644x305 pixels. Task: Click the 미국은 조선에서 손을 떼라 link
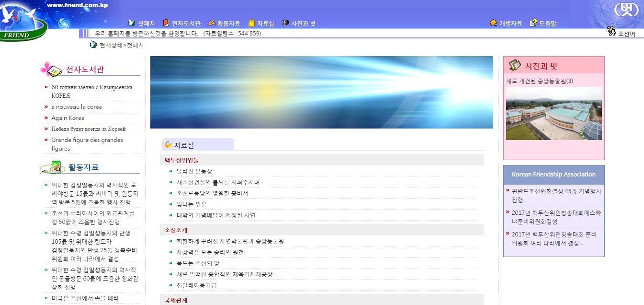pos(85,298)
